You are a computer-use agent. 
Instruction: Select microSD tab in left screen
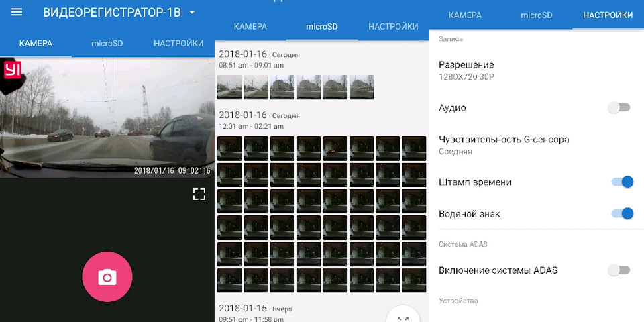click(x=107, y=43)
